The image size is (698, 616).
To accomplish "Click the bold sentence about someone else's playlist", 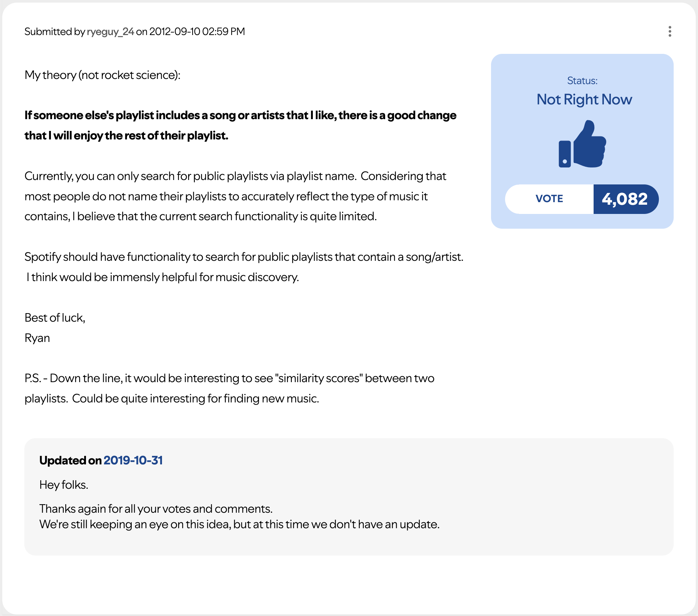I will click(240, 125).
